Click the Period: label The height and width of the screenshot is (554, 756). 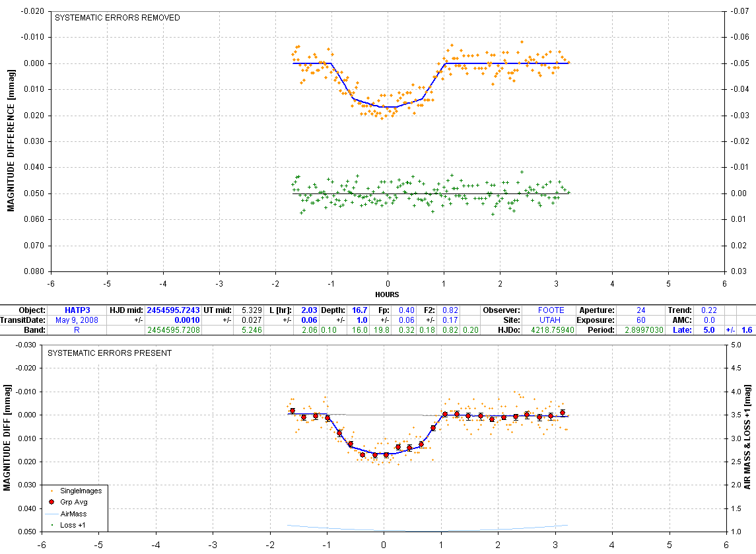(x=601, y=329)
